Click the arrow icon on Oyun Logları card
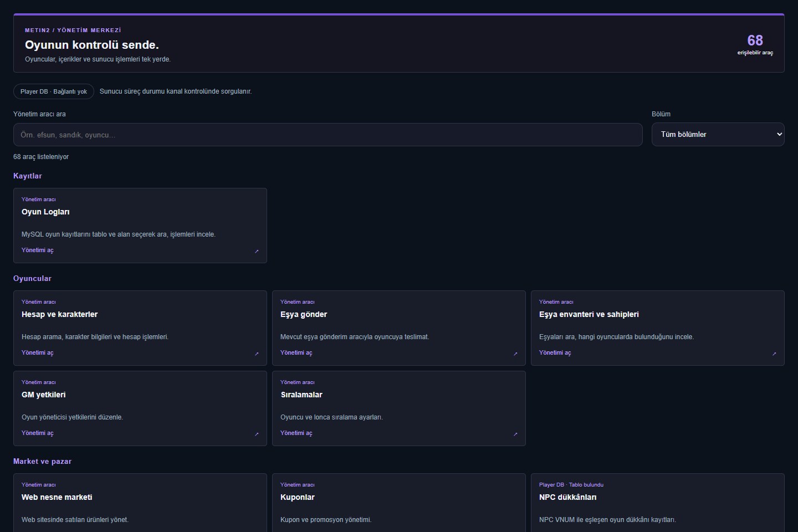 (x=257, y=251)
